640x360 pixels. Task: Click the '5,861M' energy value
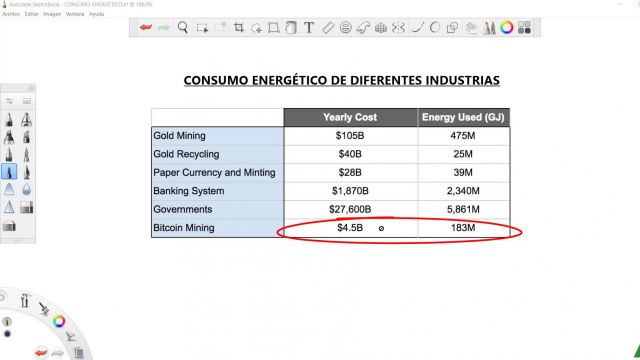click(x=463, y=209)
